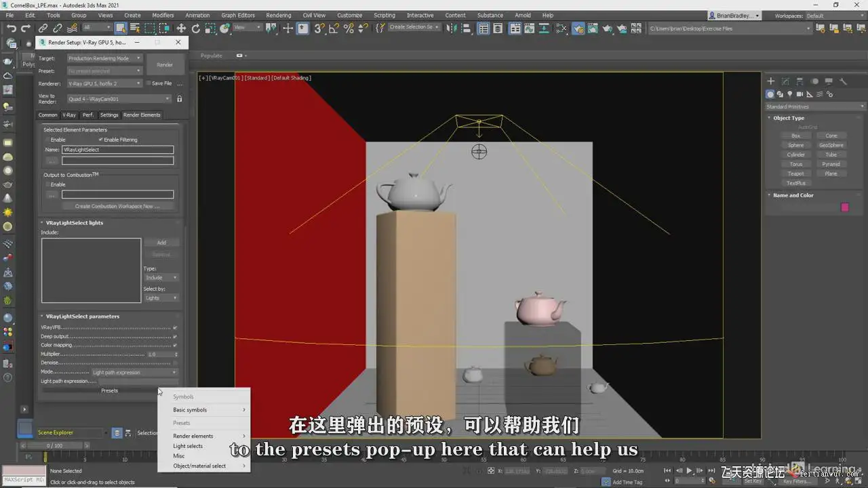Toggle Enable under Output to Combustion
This screenshot has width=868, height=488.
(47, 184)
